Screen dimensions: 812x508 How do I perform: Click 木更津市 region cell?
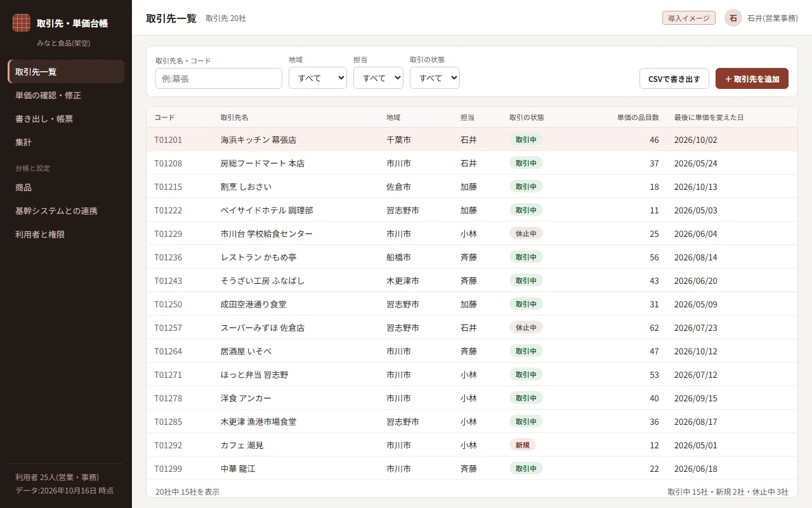tap(403, 281)
